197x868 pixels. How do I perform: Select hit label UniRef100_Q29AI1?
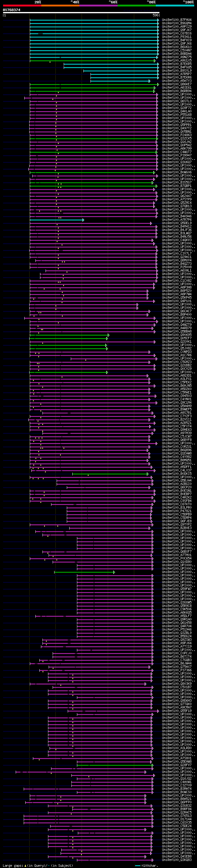(x=177, y=257)
